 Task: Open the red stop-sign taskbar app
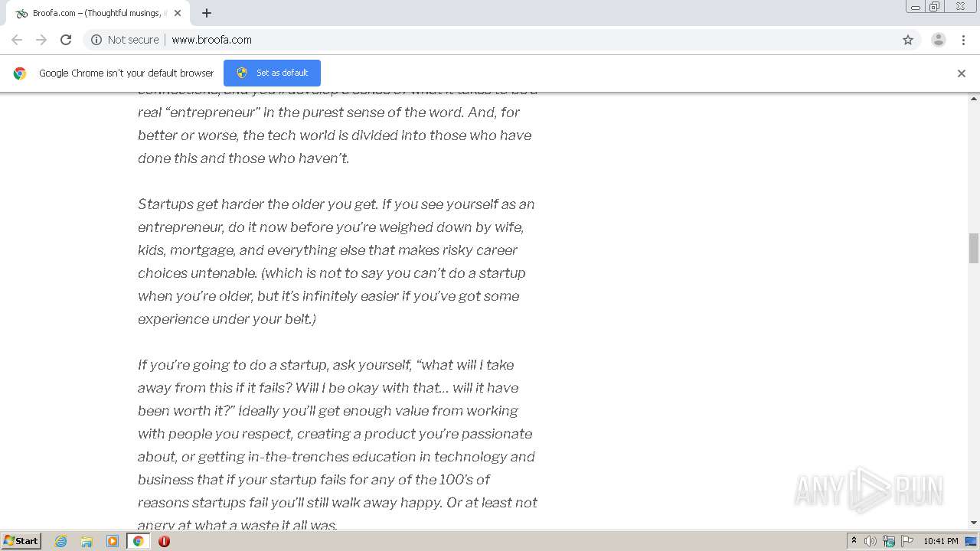click(x=164, y=541)
